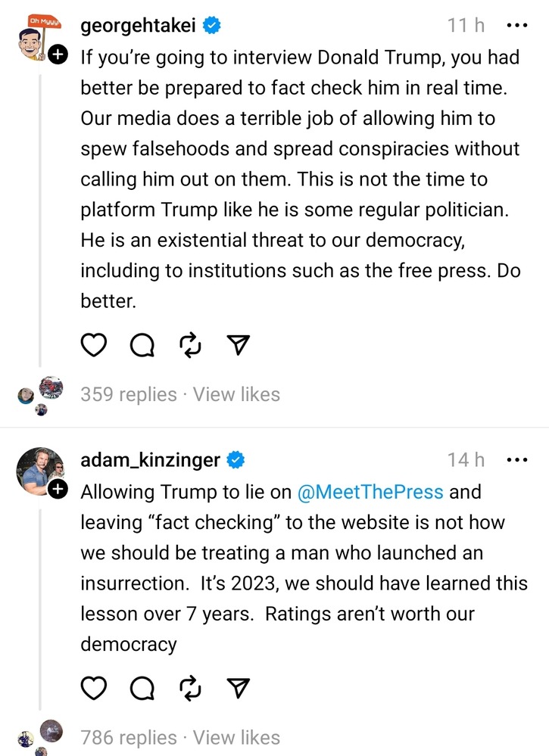The width and height of the screenshot is (549, 756).
Task: View the 786 replies on Kinzinger's post
Action: point(128,737)
